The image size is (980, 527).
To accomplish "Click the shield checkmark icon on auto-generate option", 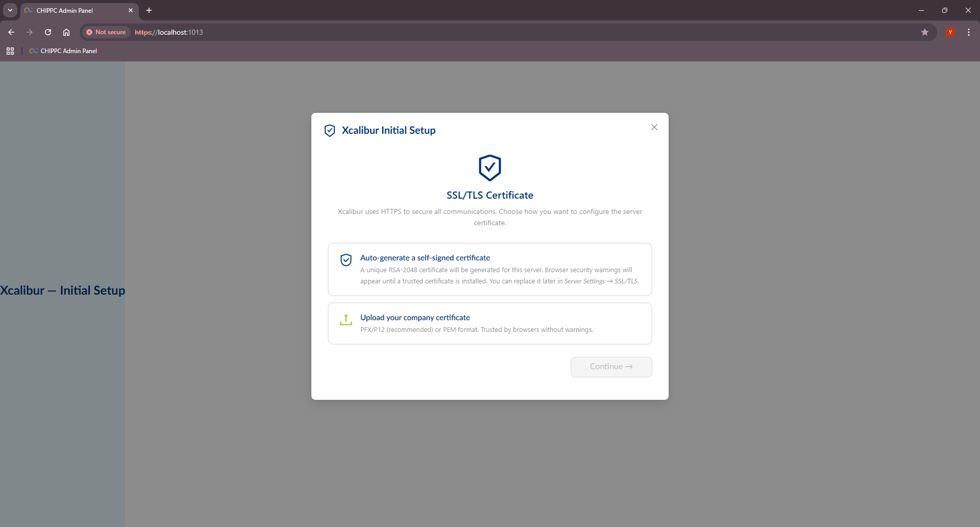I will tap(346, 260).
